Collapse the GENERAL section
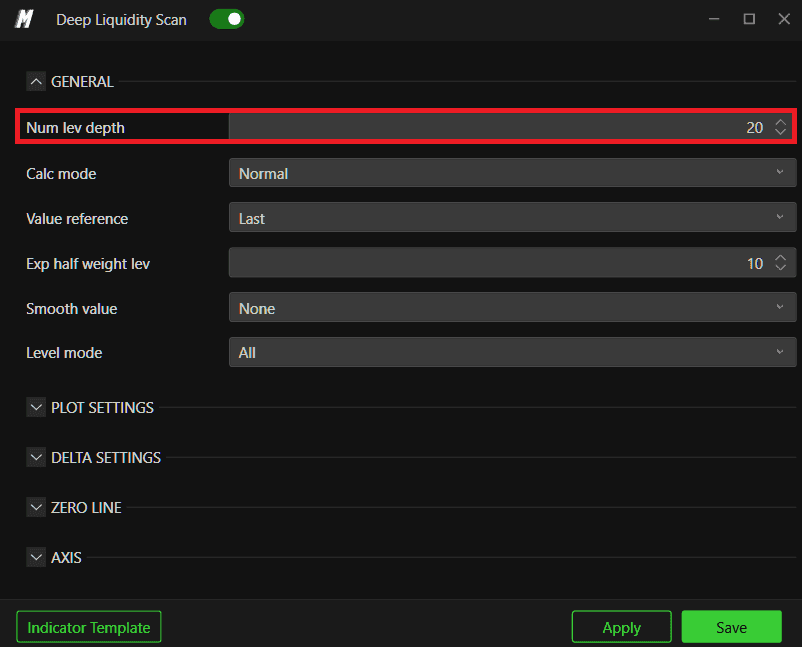This screenshot has width=802, height=647. tap(36, 81)
